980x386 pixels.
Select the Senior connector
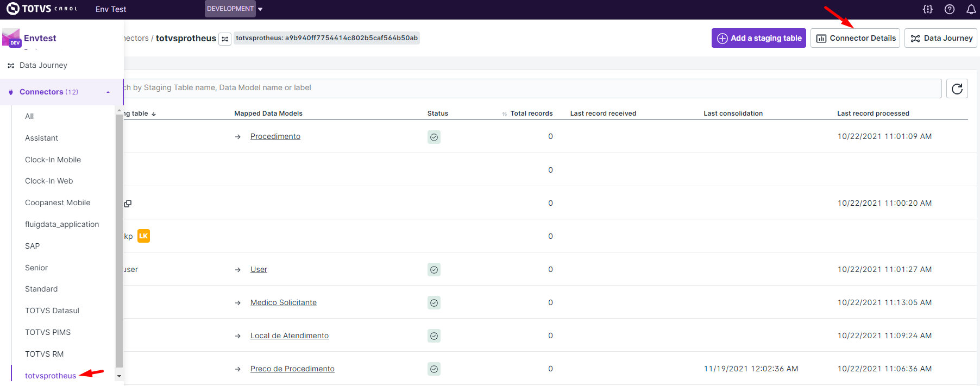36,268
